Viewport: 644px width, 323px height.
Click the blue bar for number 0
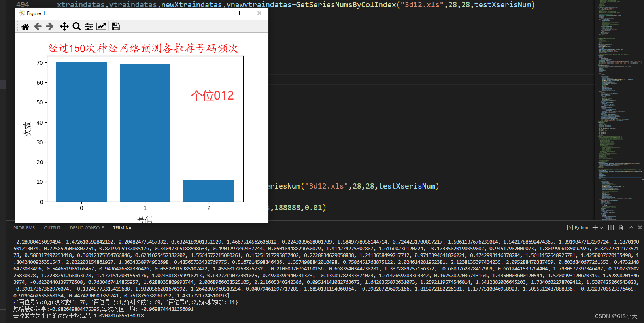point(81,132)
